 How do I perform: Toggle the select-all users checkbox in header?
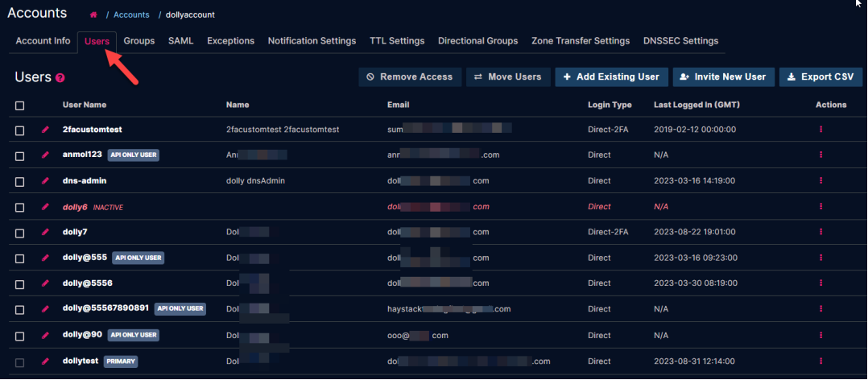point(20,105)
